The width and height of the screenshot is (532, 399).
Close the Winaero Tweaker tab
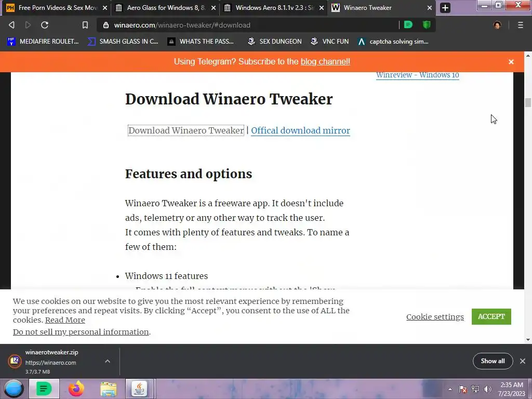430,7
